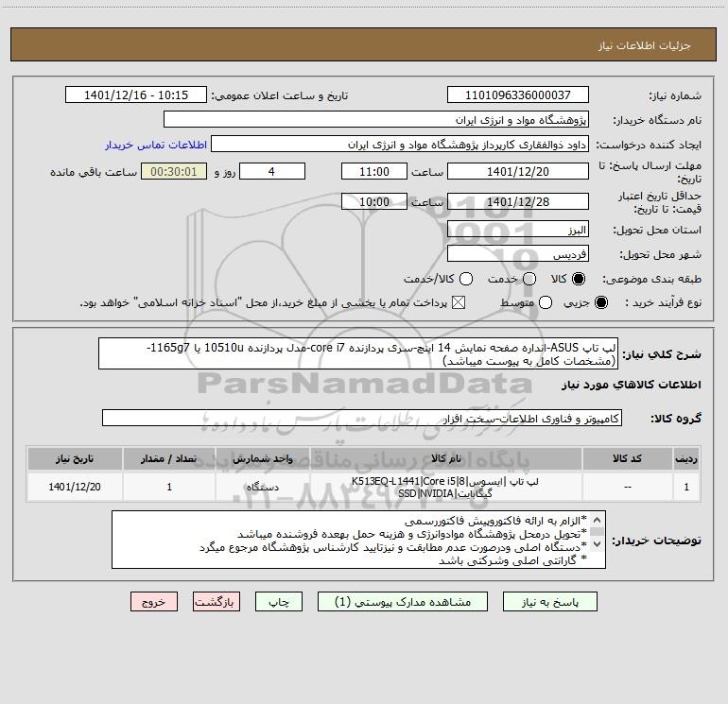Toggle the Islamic treasury payment checkbox
The height and width of the screenshot is (704, 728).
tap(459, 302)
